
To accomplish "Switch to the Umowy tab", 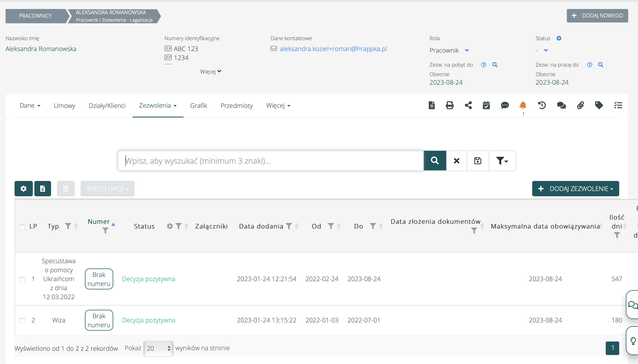I will pyautogui.click(x=65, y=106).
